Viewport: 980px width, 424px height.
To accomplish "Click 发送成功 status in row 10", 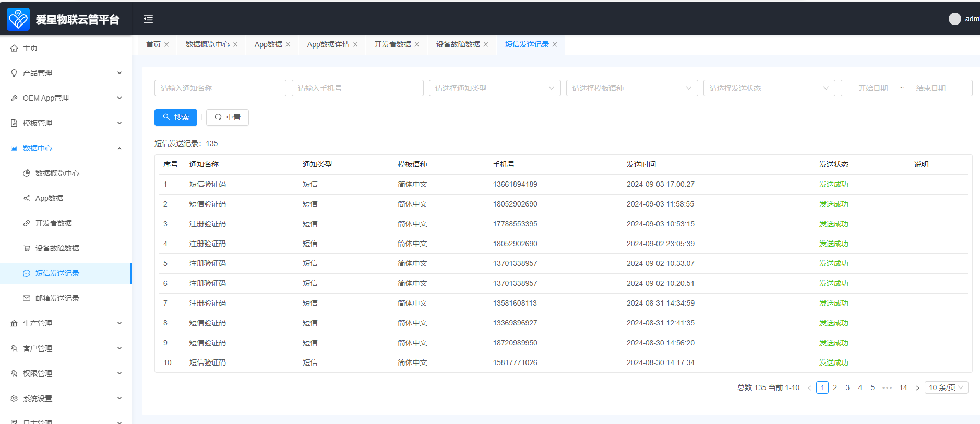I will click(x=833, y=362).
